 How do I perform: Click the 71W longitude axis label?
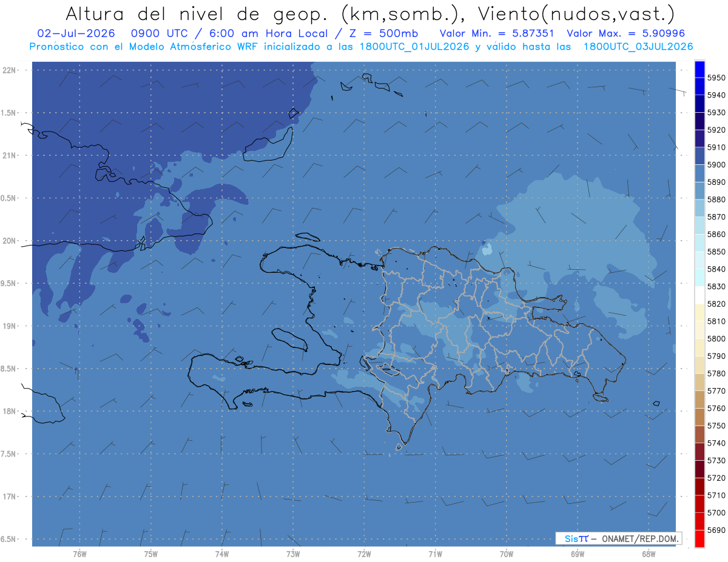(x=435, y=554)
